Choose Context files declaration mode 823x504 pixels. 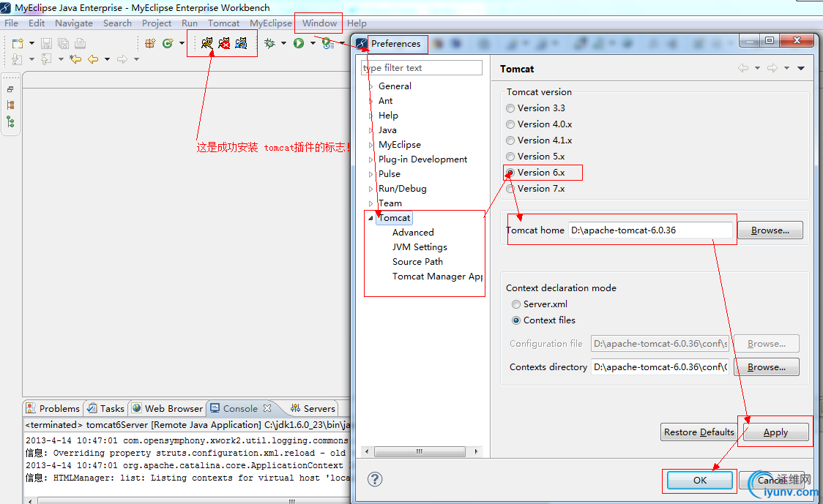[x=544, y=320]
